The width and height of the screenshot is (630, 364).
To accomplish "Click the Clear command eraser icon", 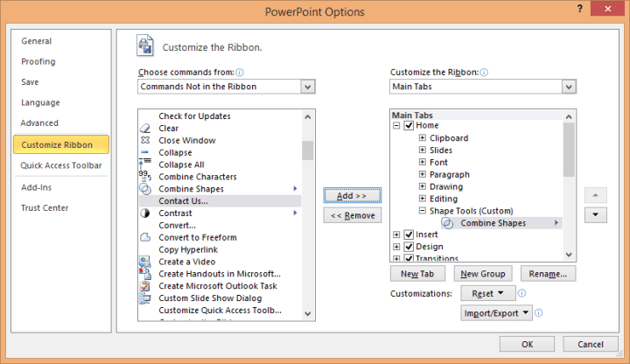I will pos(145,128).
